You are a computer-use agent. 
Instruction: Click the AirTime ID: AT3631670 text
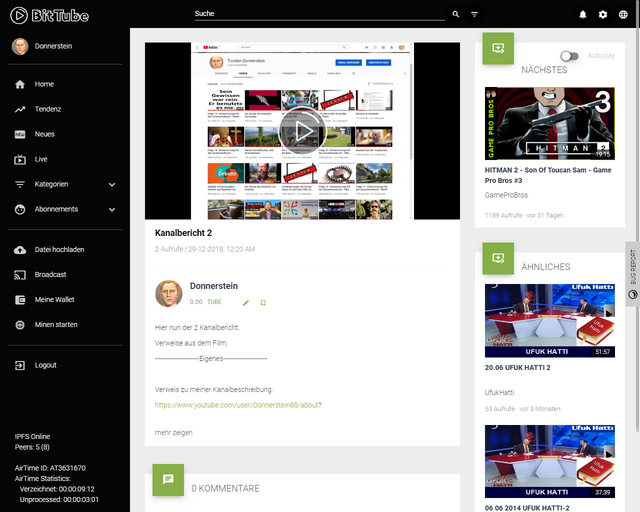pyautogui.click(x=50, y=468)
